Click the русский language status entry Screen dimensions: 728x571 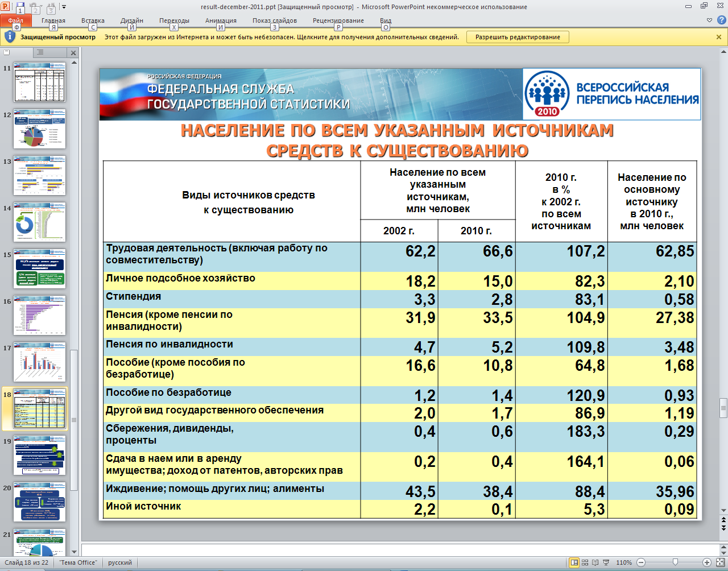coord(120,562)
